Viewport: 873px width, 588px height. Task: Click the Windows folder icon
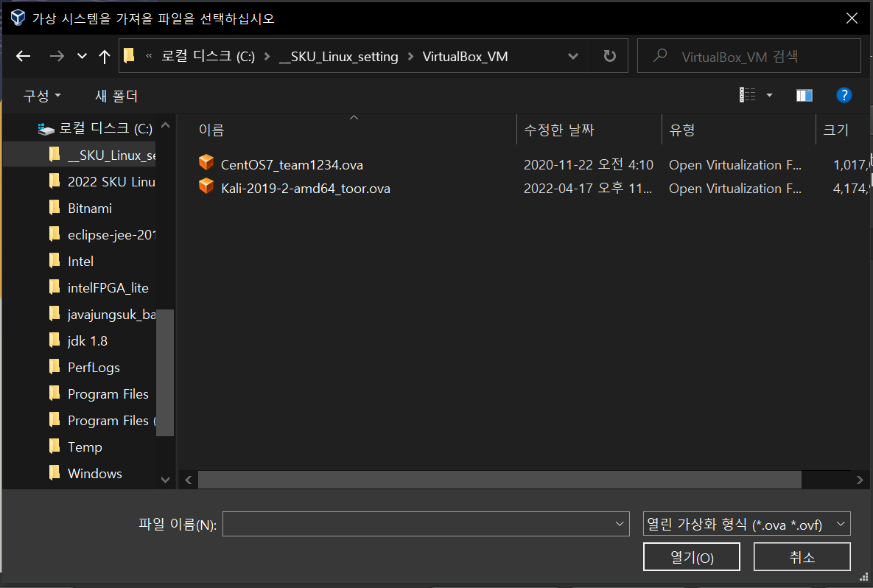point(55,473)
